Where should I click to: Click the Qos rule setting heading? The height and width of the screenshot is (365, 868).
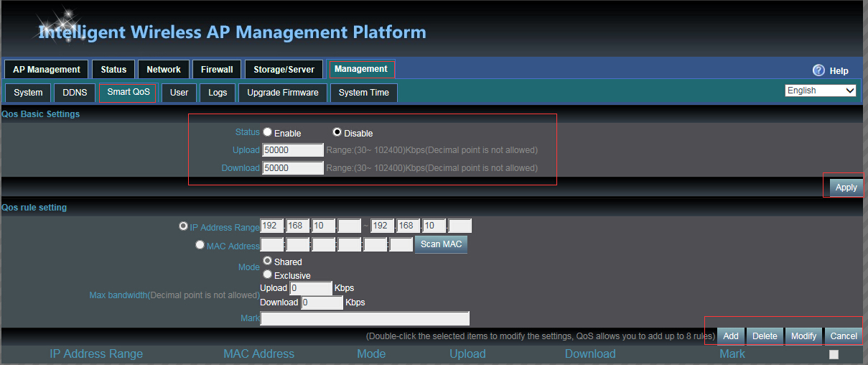coord(34,207)
